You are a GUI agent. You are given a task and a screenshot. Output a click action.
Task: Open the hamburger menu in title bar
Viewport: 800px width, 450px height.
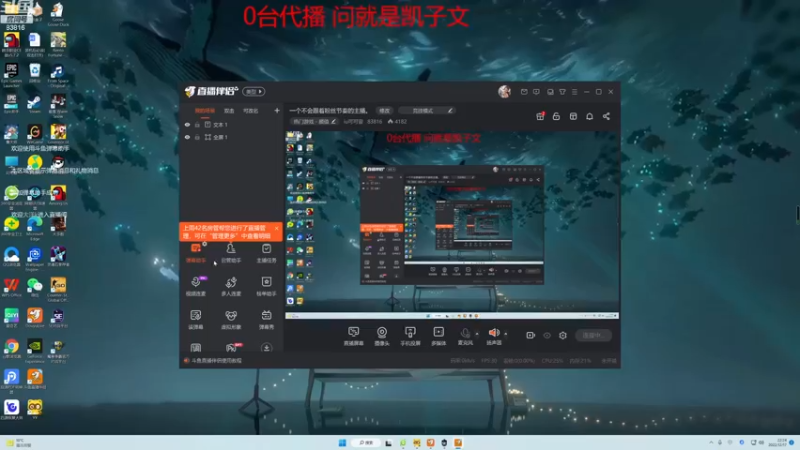click(574, 92)
